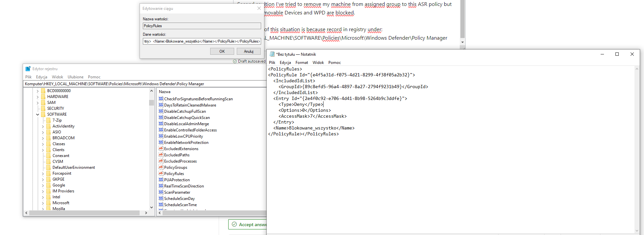Image resolution: width=644 pixels, height=235 pixels.
Task: Click the HARDWARE folder icon
Action: 43,97
